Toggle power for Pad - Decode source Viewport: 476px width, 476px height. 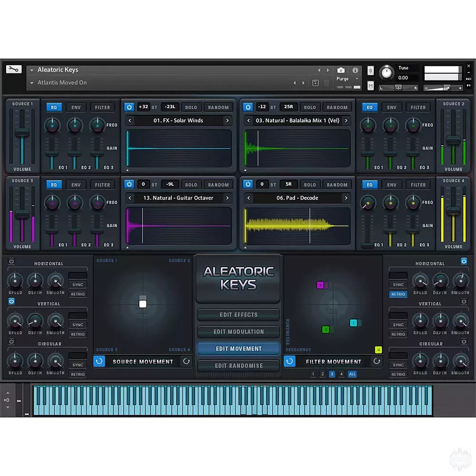(x=248, y=185)
